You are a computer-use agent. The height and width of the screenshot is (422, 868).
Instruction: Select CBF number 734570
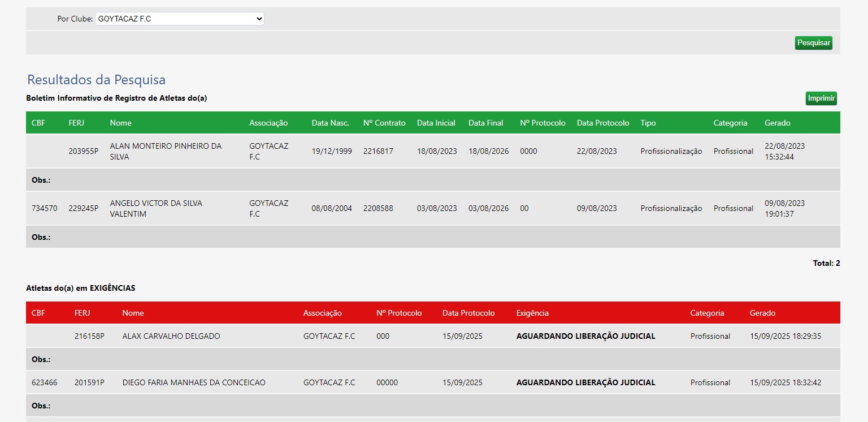[44, 208]
